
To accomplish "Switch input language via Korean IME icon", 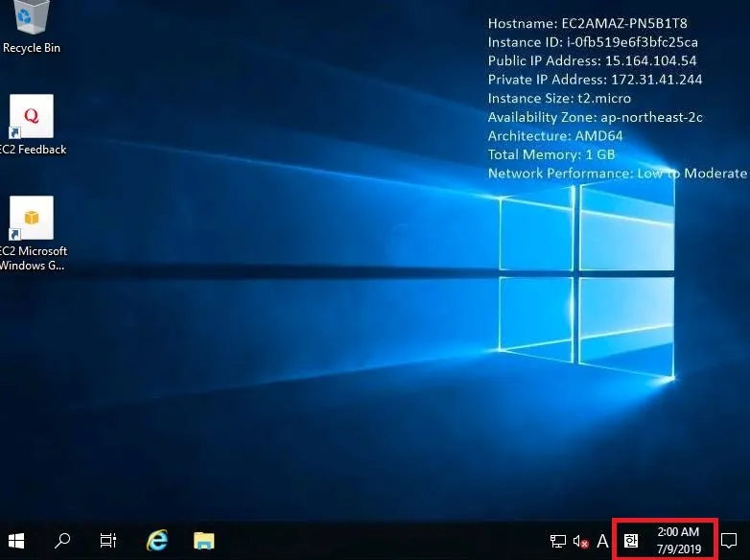I will pos(630,541).
